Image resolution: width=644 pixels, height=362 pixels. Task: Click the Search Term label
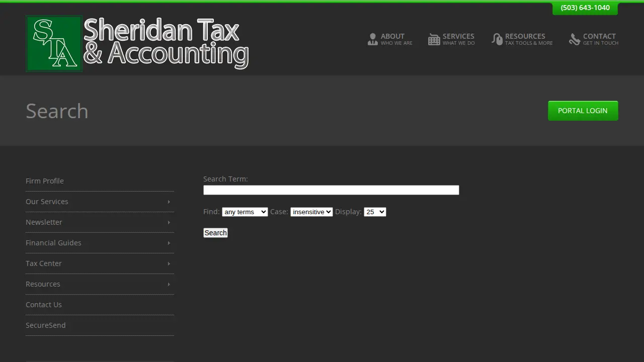click(x=225, y=179)
